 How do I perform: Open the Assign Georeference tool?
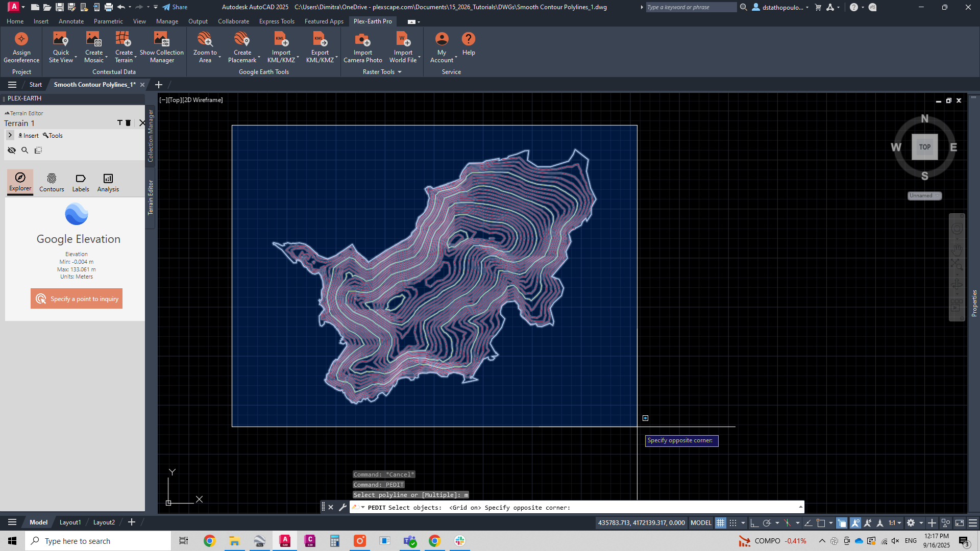tap(21, 47)
